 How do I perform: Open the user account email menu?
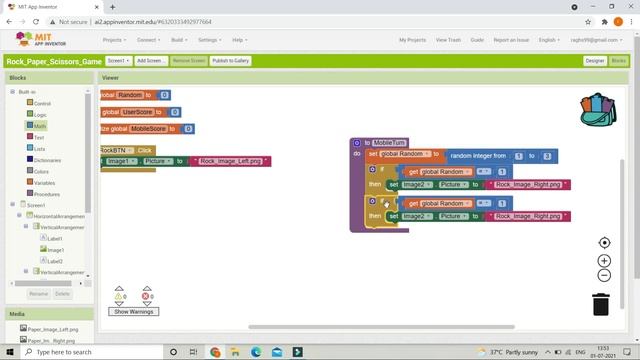(596, 40)
